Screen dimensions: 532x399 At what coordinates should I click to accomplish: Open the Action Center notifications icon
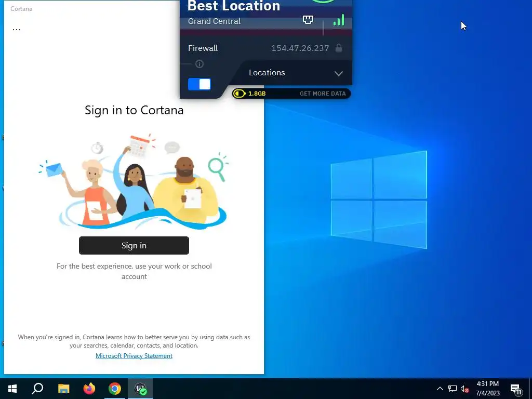pos(516,389)
